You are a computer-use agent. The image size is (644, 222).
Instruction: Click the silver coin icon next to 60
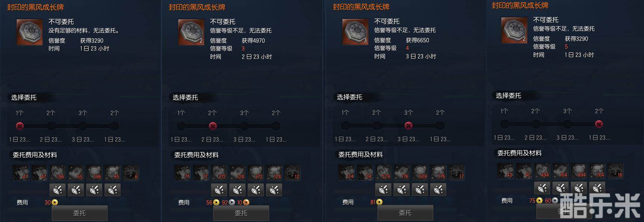click(555, 200)
